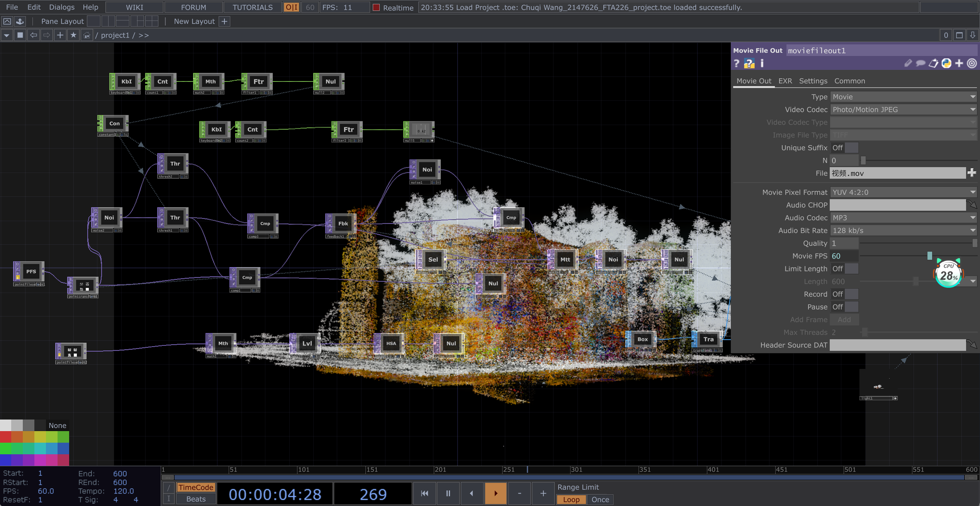Click the TUTORIALS button
The image size is (980, 506).
tap(252, 7)
